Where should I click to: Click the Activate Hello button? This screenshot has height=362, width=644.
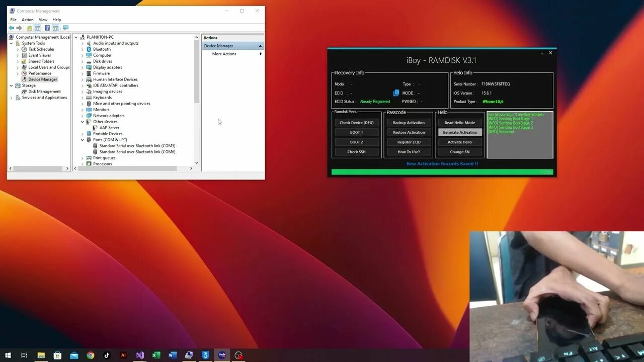tap(460, 142)
